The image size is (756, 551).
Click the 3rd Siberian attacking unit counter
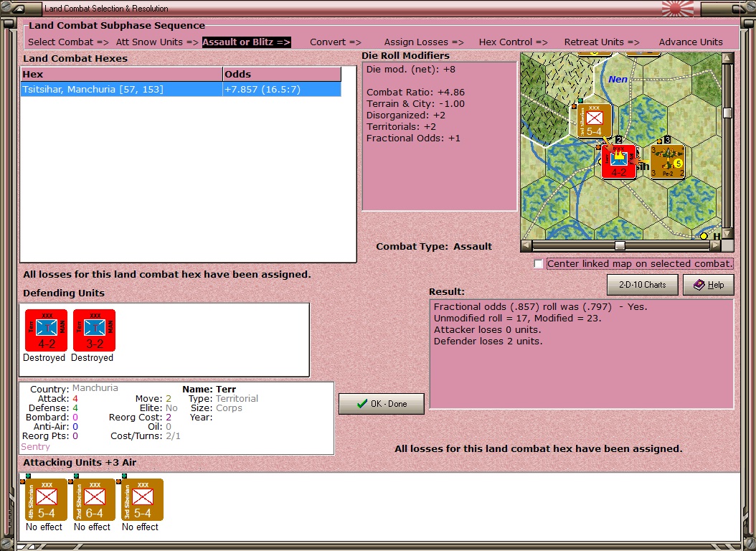(142, 499)
